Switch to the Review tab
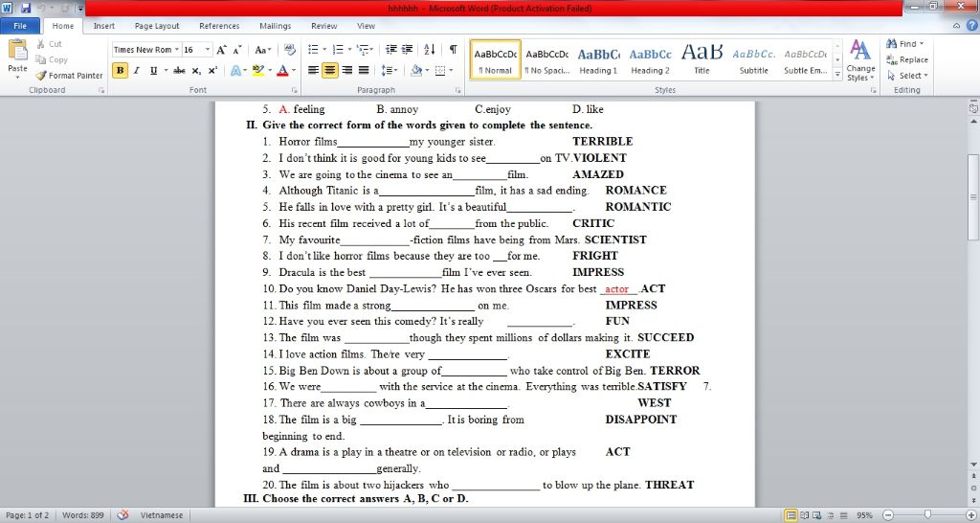The image size is (980, 523). click(323, 26)
